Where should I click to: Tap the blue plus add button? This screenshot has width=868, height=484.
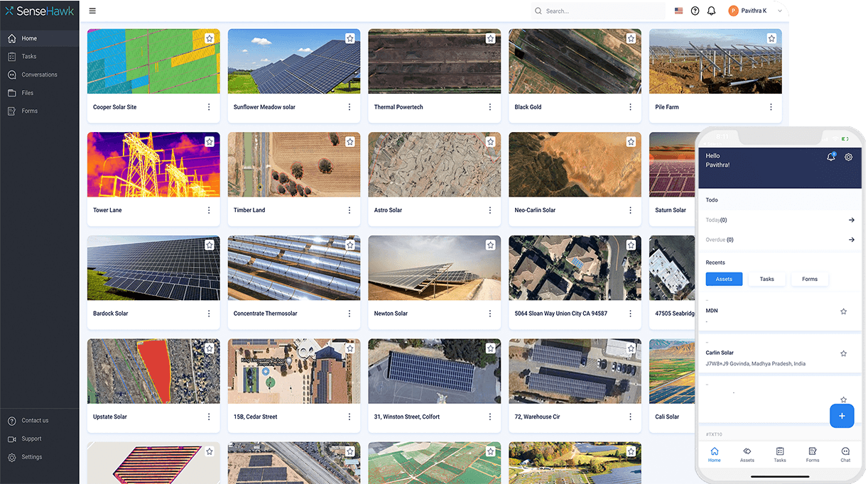coord(842,416)
